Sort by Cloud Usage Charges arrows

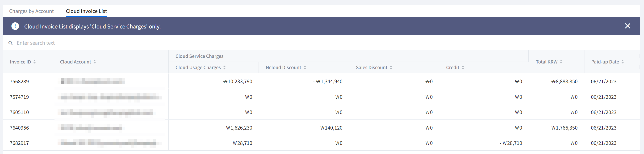(224, 67)
